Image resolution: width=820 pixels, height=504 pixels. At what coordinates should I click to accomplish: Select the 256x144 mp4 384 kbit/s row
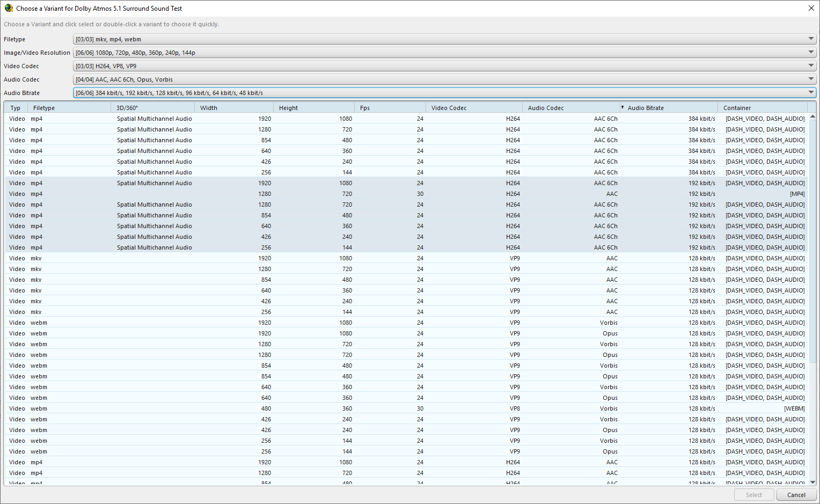click(406, 172)
